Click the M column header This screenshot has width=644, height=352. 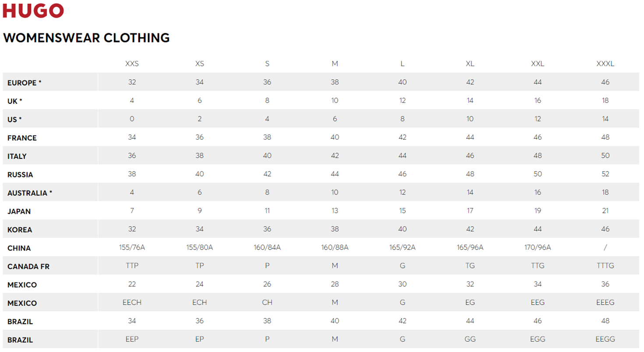point(335,63)
